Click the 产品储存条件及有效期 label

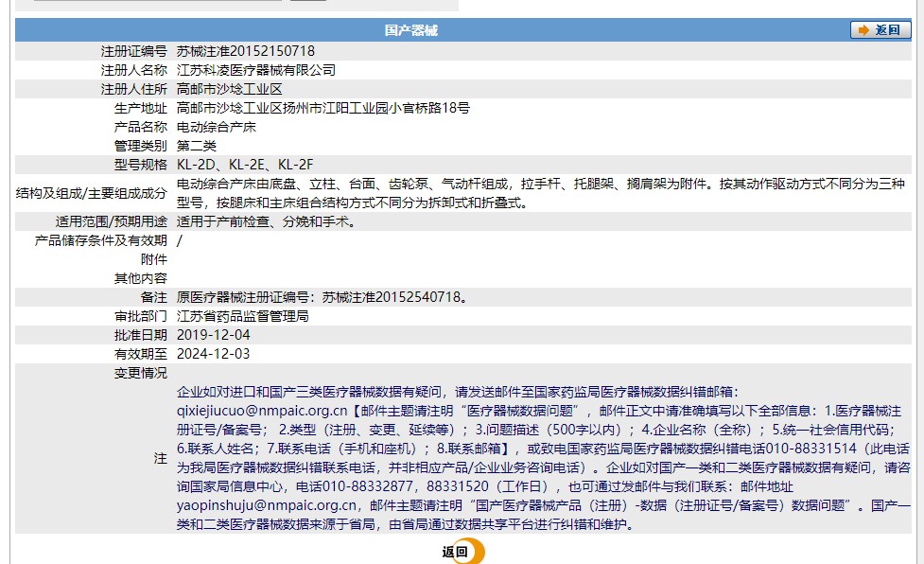pyautogui.click(x=101, y=240)
